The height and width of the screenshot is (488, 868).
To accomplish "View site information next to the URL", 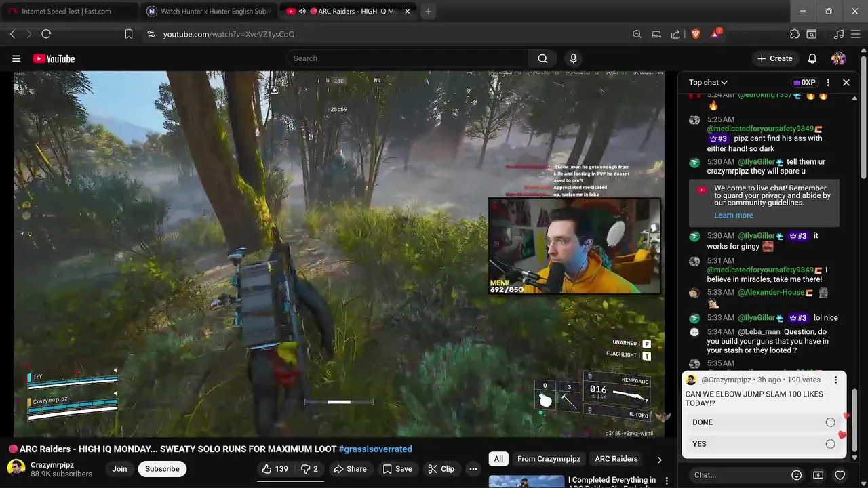I will [151, 34].
